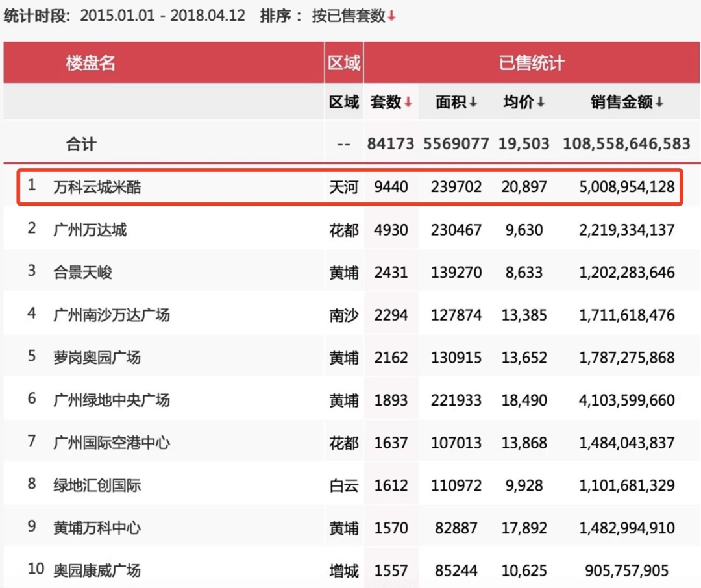Sort by 面积 arrow icon
Screen dimensions: 701x588
(473, 103)
